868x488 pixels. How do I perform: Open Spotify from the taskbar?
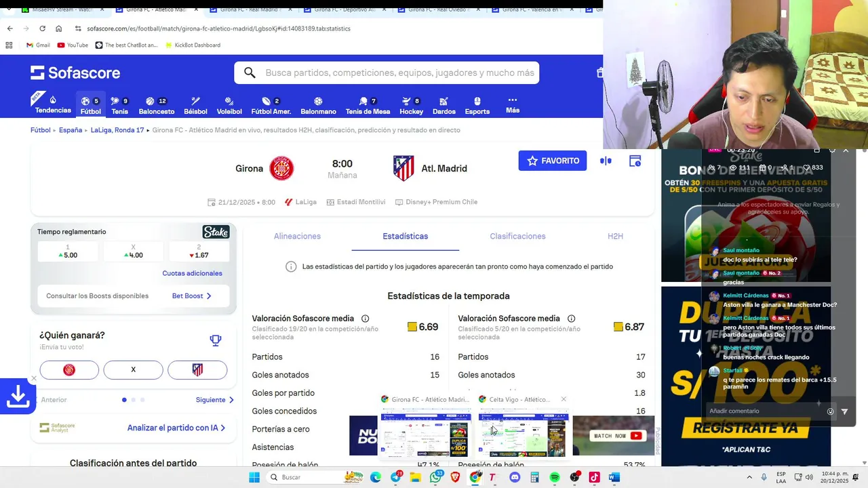tap(555, 477)
